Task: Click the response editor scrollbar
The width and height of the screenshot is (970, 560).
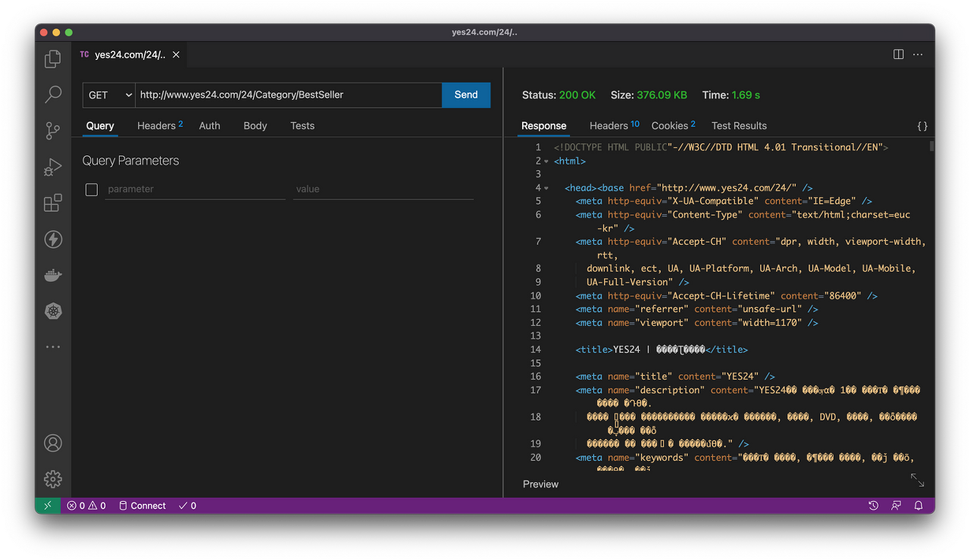Action: click(931, 146)
